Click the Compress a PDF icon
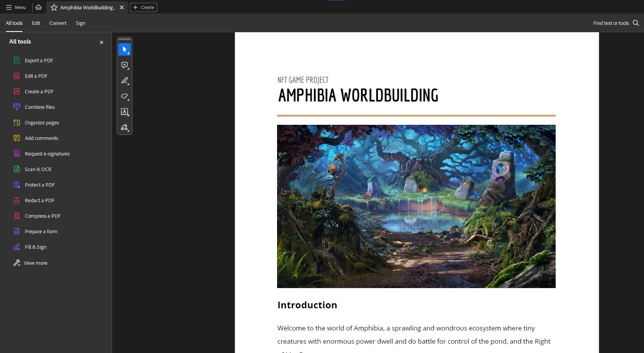Image resolution: width=644 pixels, height=353 pixels. point(17,216)
